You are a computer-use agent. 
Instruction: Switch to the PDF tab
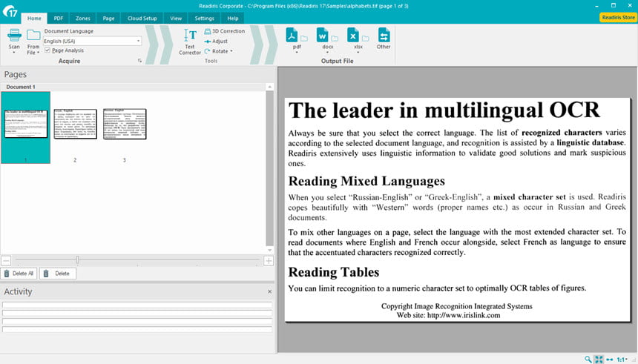(59, 19)
